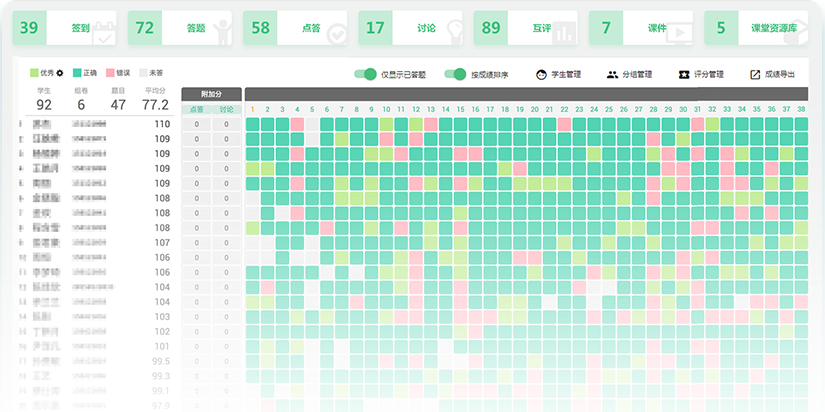Click the 分组管理 group icon

tap(612, 74)
